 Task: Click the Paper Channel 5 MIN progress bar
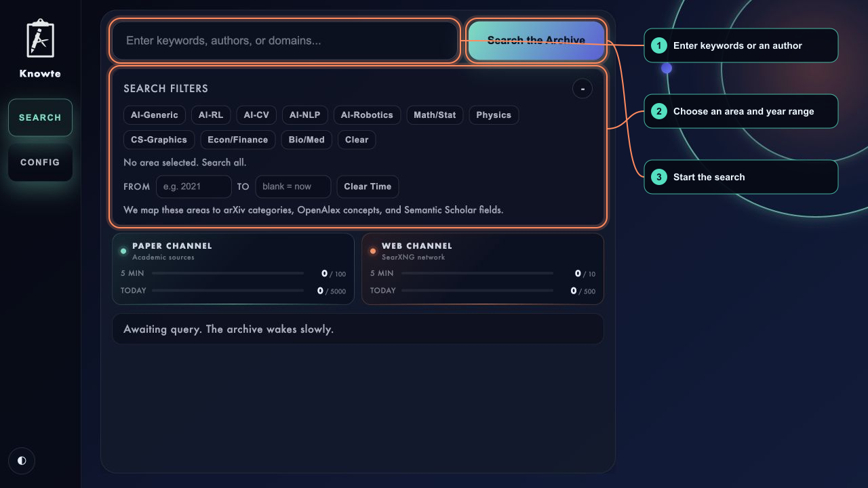pyautogui.click(x=228, y=274)
